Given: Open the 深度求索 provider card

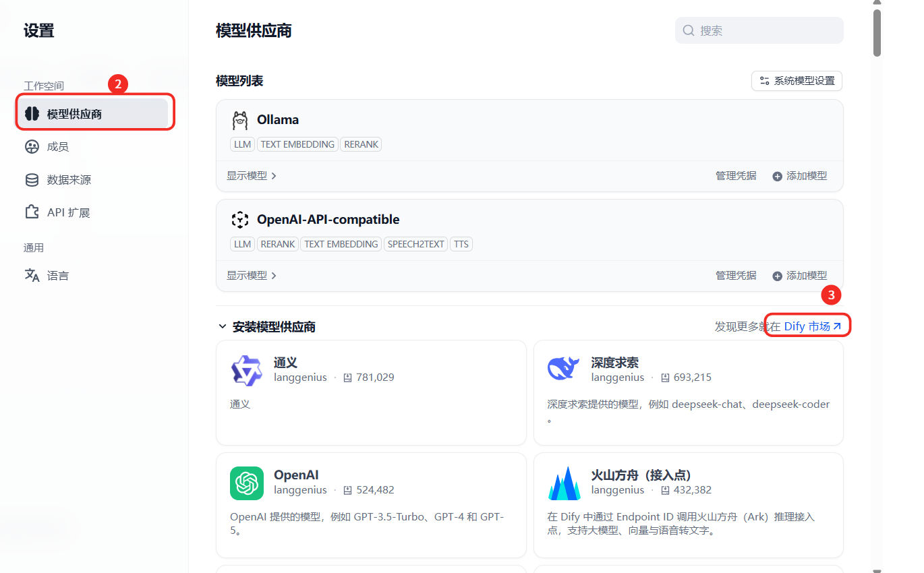Looking at the screenshot, I should pos(689,392).
